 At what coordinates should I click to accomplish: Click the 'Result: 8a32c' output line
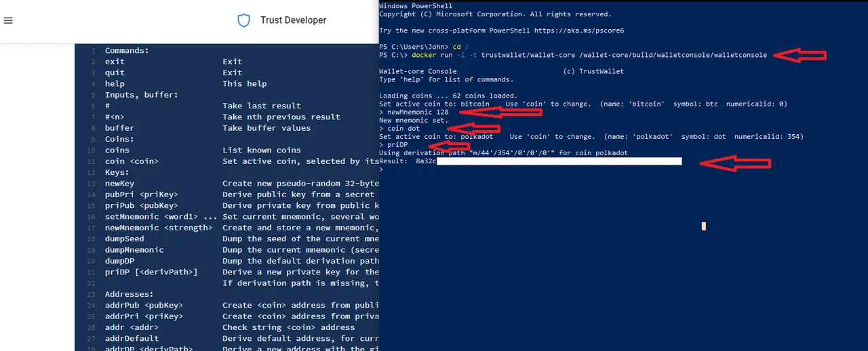click(530, 161)
